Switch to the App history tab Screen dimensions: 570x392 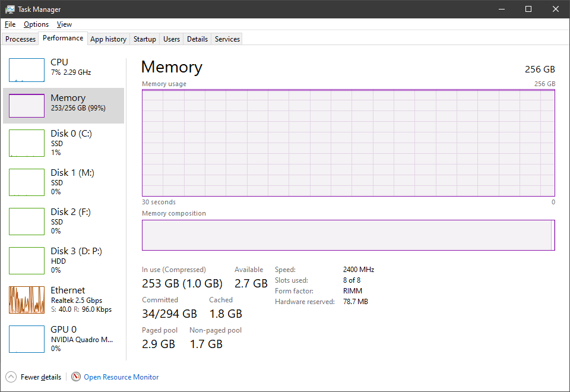[x=108, y=39]
